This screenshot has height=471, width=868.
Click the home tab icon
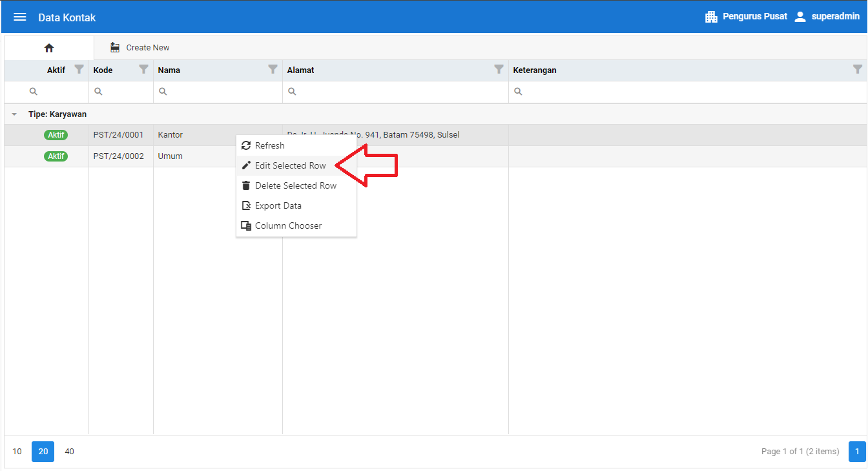tap(49, 48)
